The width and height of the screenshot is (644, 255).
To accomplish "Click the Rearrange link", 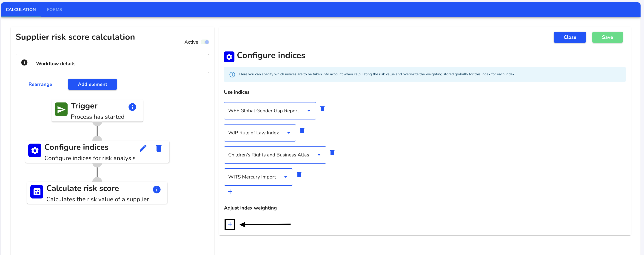I will click(x=40, y=84).
